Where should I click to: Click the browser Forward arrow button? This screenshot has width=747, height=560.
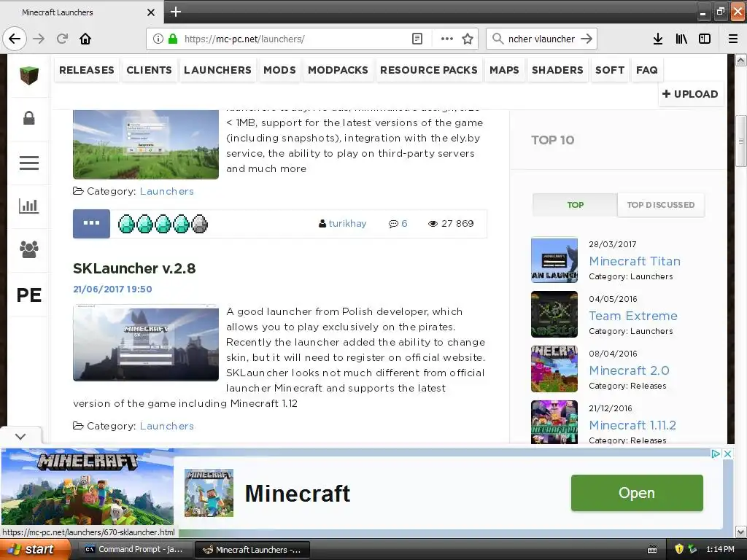pos(39,39)
